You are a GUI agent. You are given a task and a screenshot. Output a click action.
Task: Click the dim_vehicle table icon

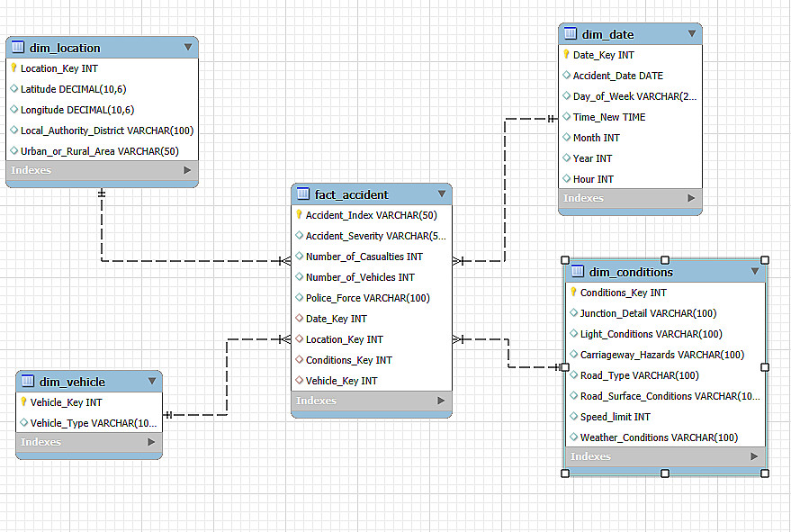[x=28, y=381]
